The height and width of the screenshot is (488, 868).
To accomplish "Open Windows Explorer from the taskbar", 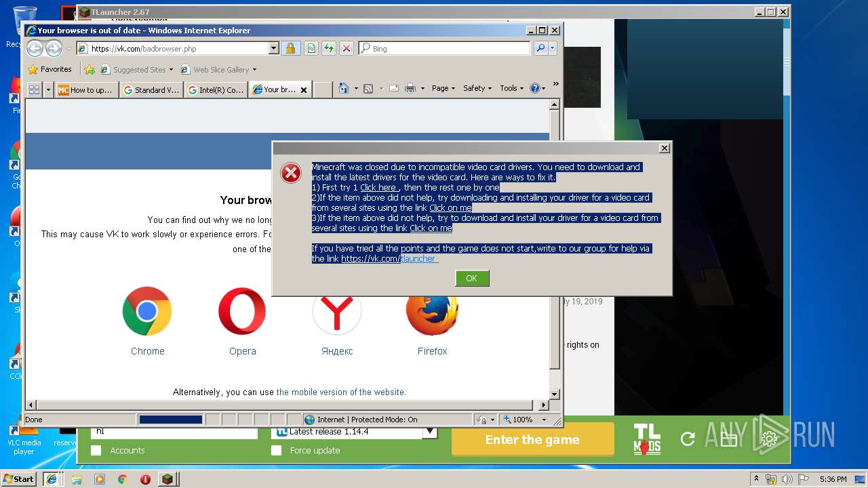I will [77, 479].
